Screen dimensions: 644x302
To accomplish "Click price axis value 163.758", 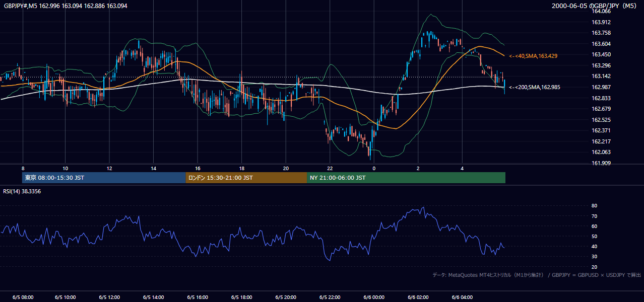I will [x=601, y=33].
